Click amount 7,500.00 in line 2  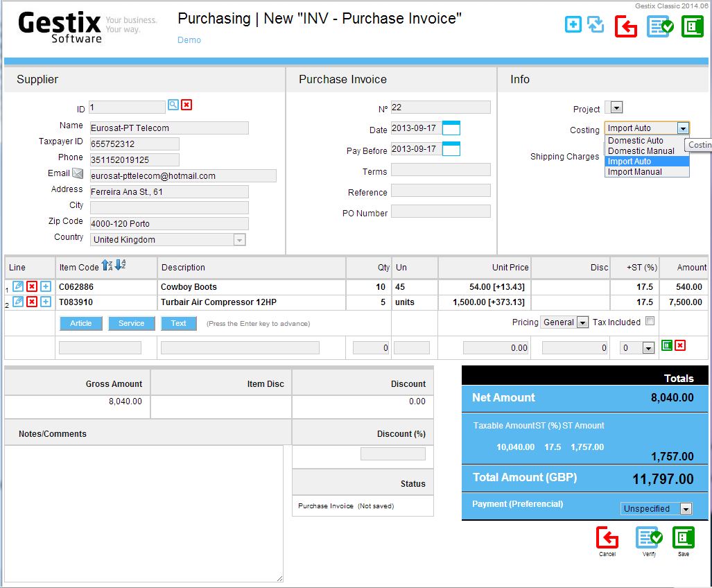pos(685,302)
